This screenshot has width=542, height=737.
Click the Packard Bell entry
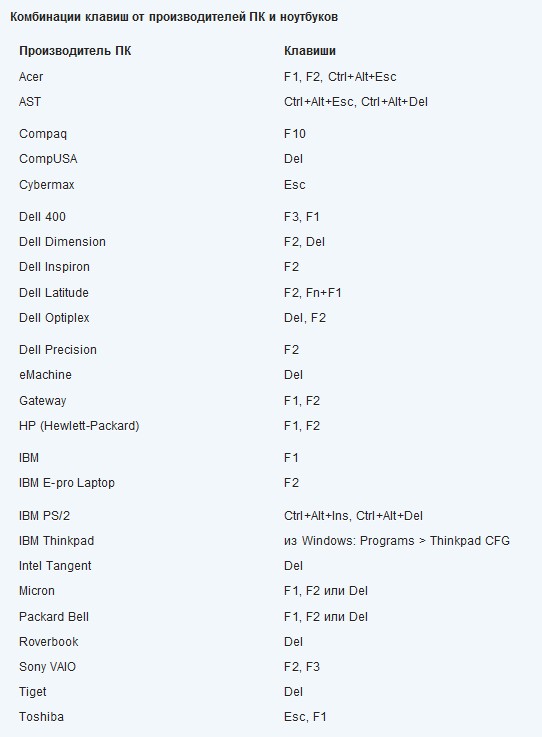coord(54,617)
